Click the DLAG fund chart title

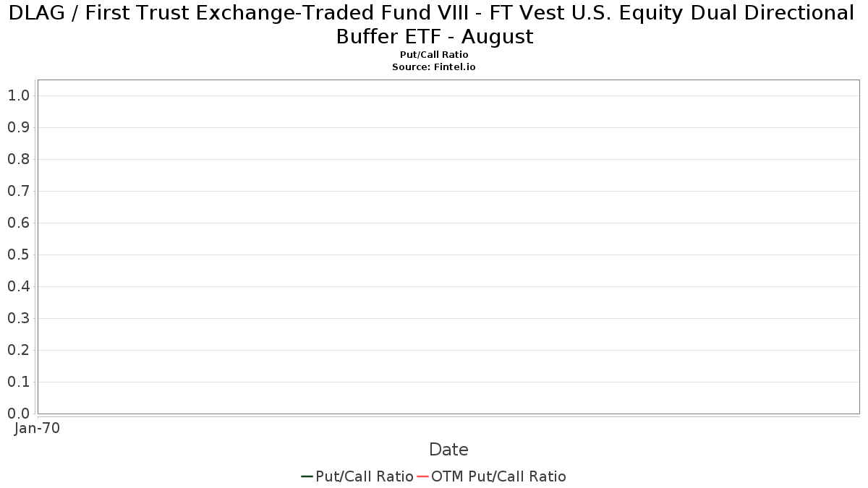(434, 24)
